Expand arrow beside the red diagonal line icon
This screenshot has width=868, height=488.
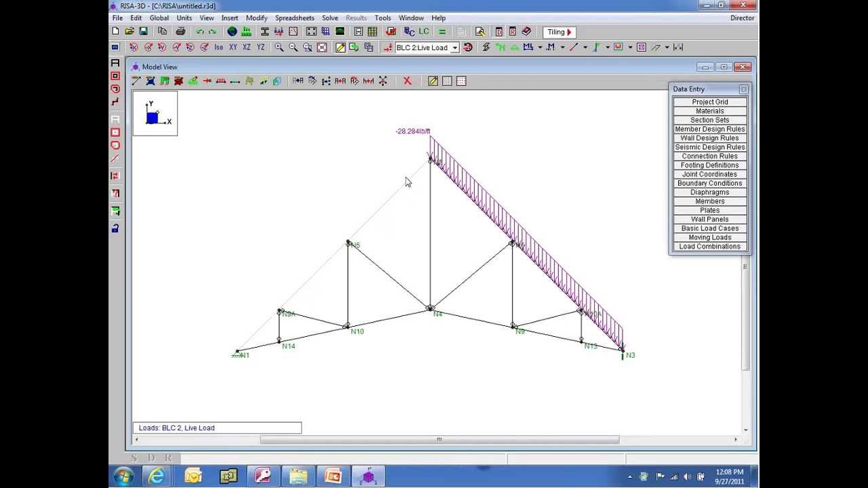[x=585, y=47]
